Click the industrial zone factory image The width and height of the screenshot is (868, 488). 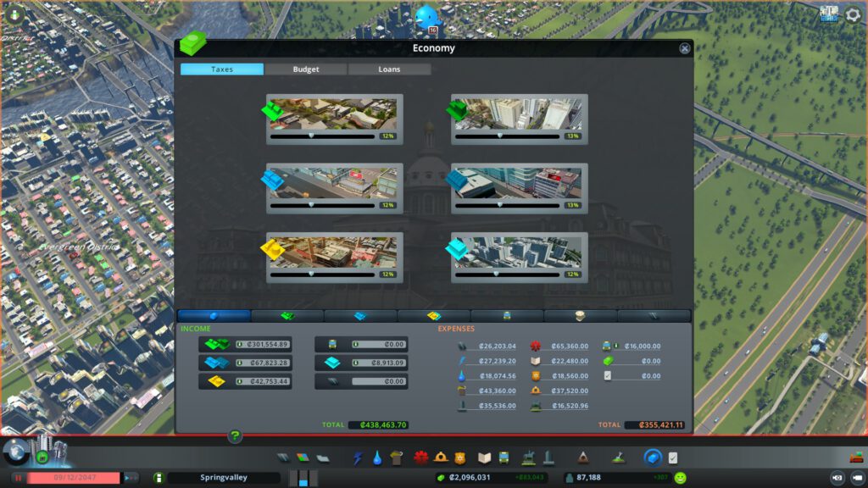pyautogui.click(x=333, y=252)
